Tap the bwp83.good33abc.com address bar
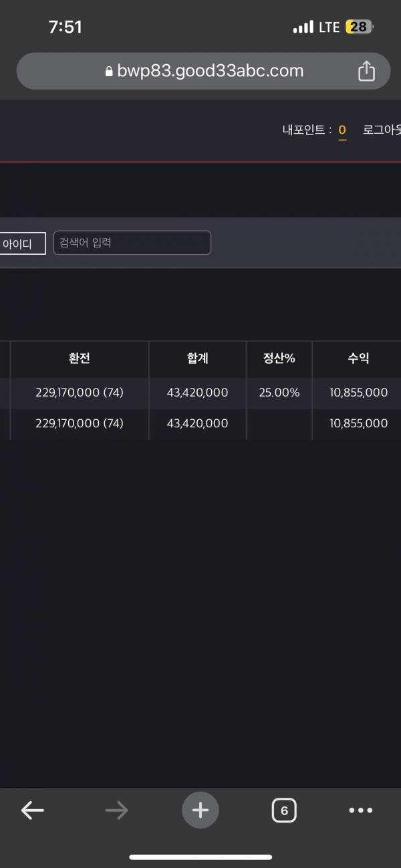 (x=210, y=71)
